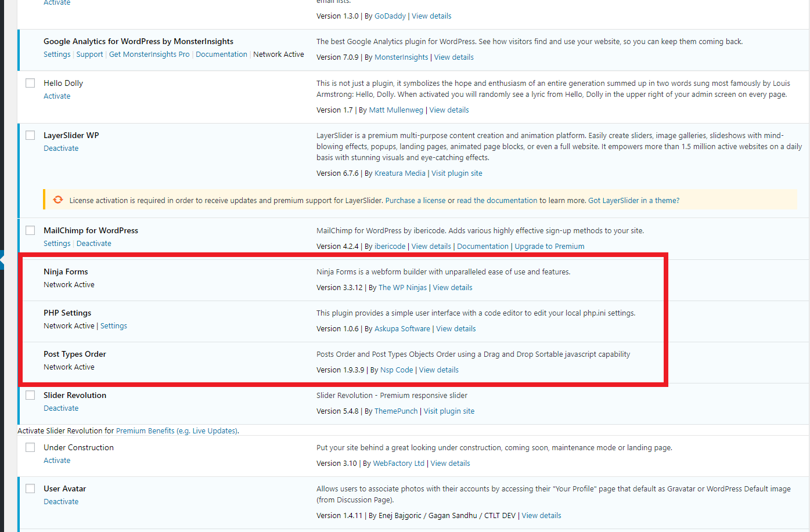Click the Slider Revolution plugin title
The height and width of the screenshot is (532, 810).
pos(75,395)
